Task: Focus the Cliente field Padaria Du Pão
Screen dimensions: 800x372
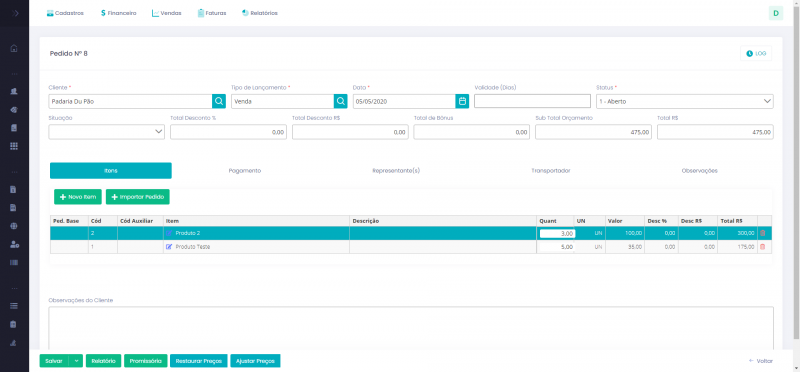Action: pyautogui.click(x=131, y=101)
